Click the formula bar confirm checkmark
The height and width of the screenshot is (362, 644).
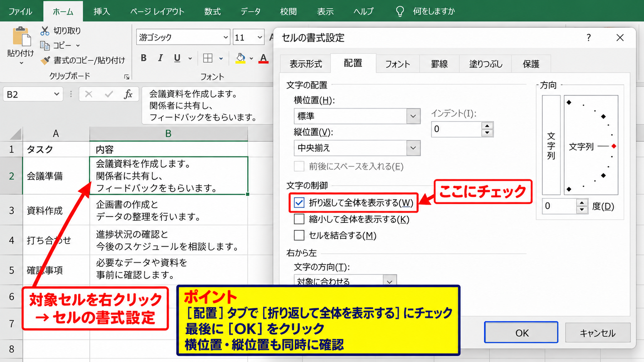point(109,94)
